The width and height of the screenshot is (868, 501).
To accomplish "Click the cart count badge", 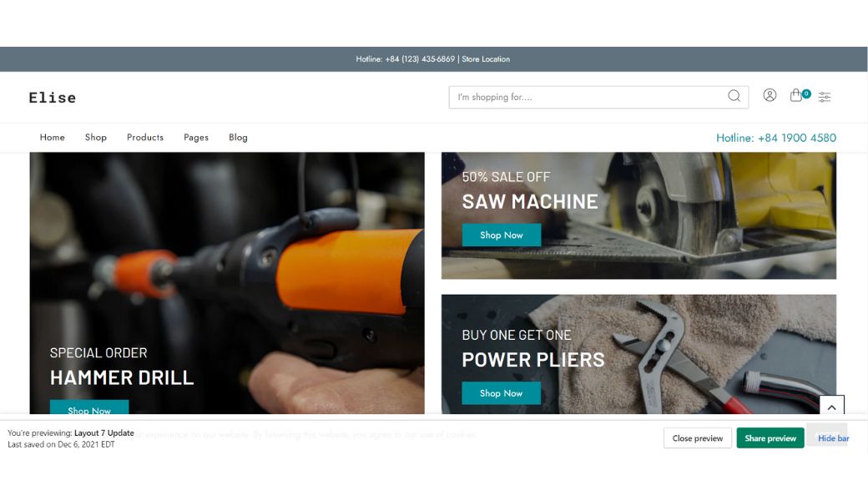I will 806,94.
